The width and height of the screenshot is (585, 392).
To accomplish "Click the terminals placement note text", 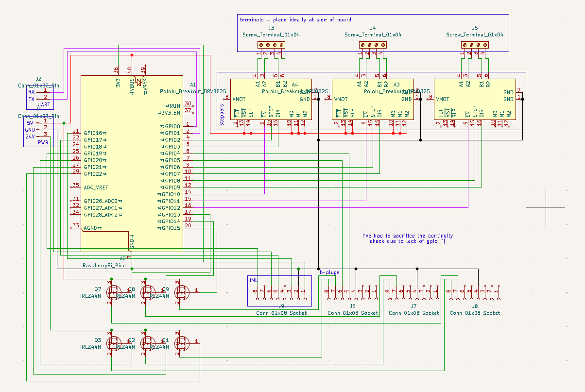I will 295,20.
